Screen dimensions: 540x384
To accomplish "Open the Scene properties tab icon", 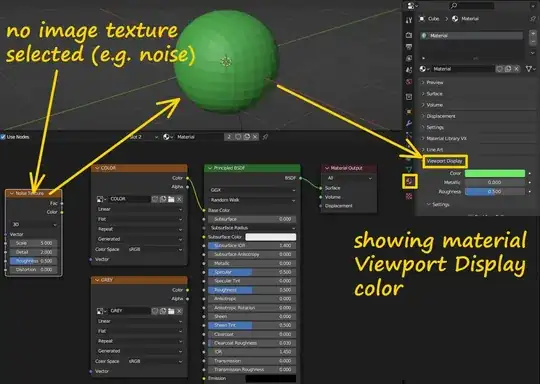I will 409,70.
